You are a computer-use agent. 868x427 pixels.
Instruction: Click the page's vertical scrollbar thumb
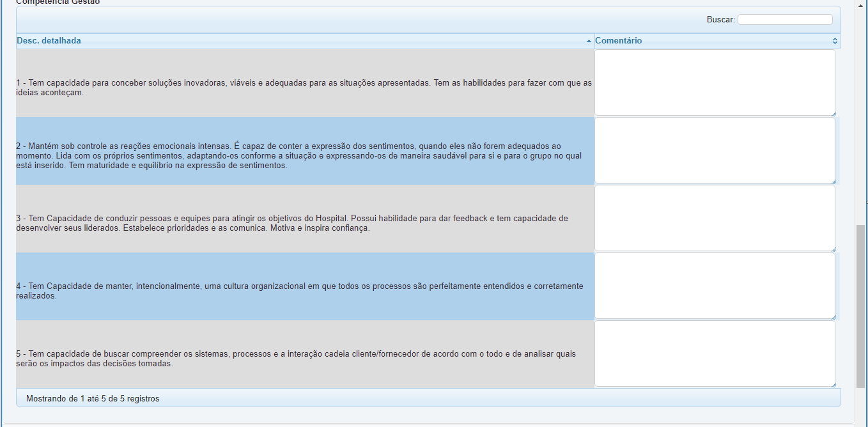[x=861, y=306]
